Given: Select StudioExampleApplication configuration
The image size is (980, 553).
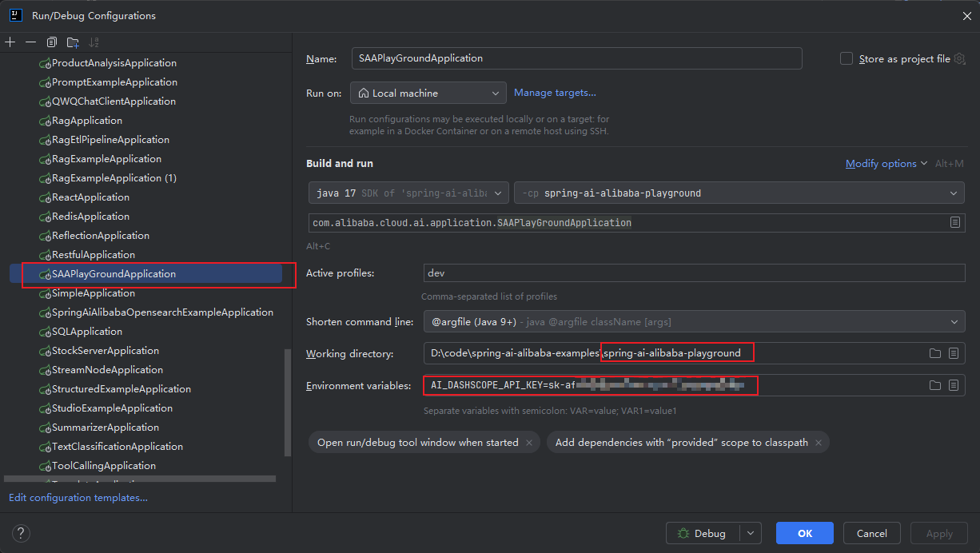Looking at the screenshot, I should (112, 408).
